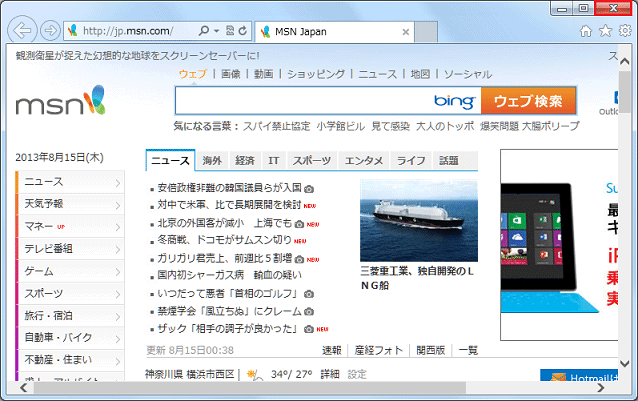Viewport: 638px width, 401px height.
Task: Switch to the 経済 news tab
Action: 245,161
